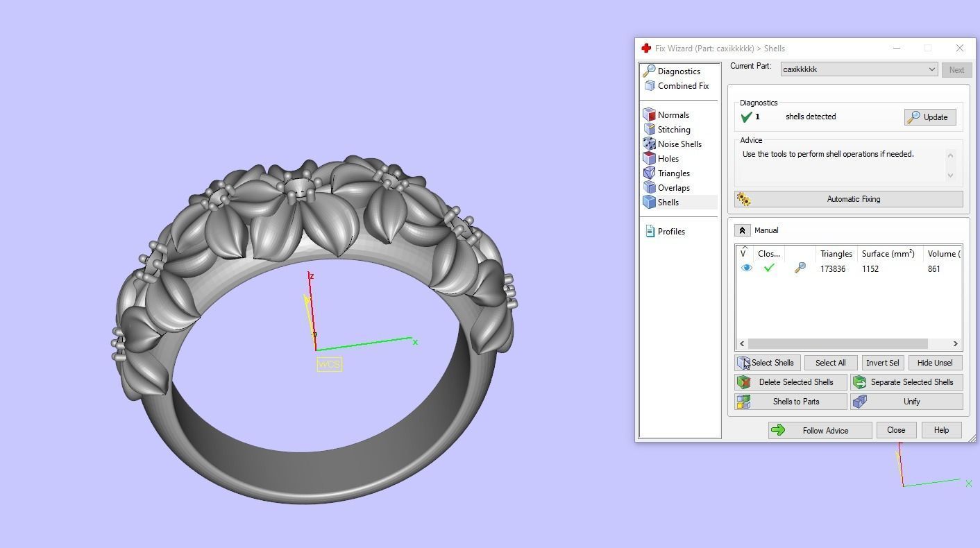Click the WCS label in viewport
This screenshot has width=980, height=548.
(x=330, y=364)
